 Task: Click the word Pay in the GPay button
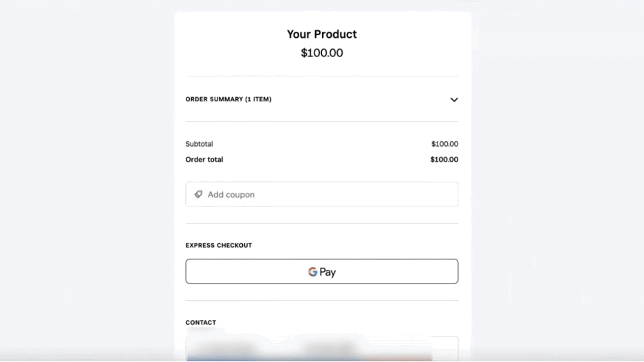[328, 273]
